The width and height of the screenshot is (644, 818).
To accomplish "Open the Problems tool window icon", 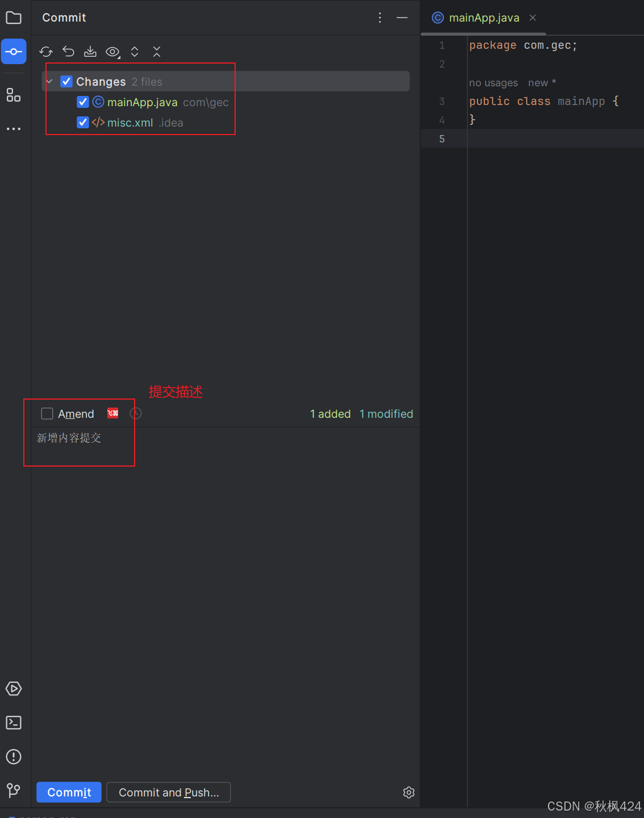I will (14, 757).
